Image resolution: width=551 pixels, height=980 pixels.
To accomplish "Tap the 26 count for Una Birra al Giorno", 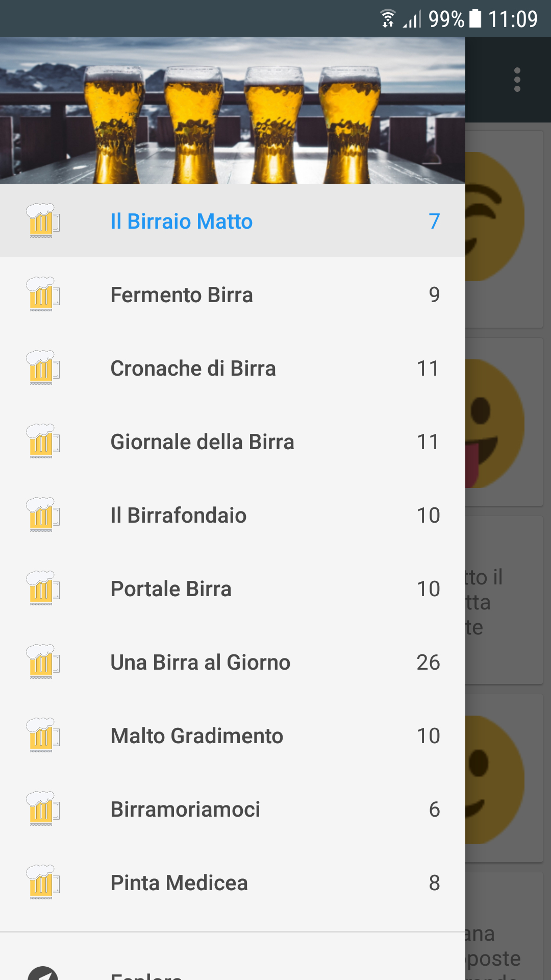I will click(428, 662).
